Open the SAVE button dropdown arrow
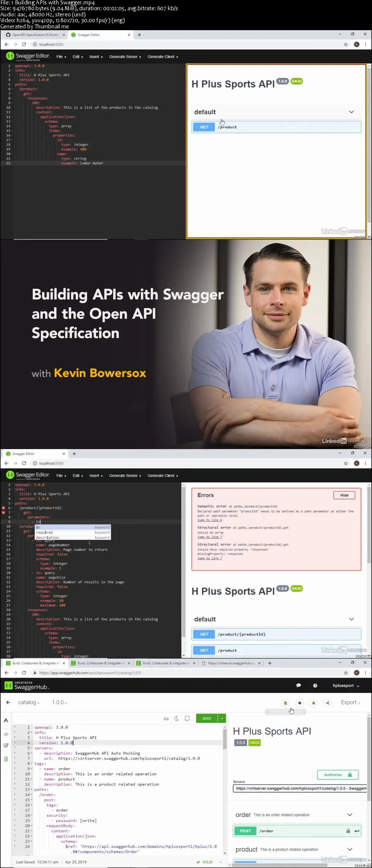 222,718
